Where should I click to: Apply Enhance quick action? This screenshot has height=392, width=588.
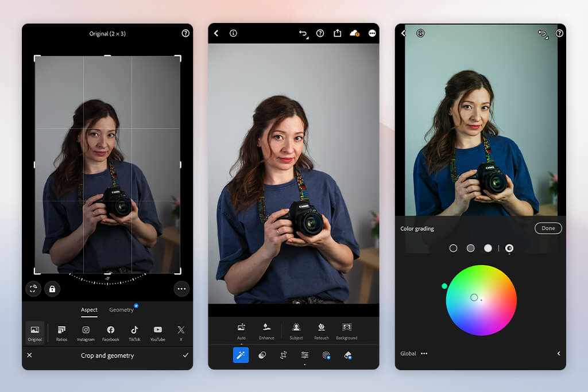click(266, 331)
